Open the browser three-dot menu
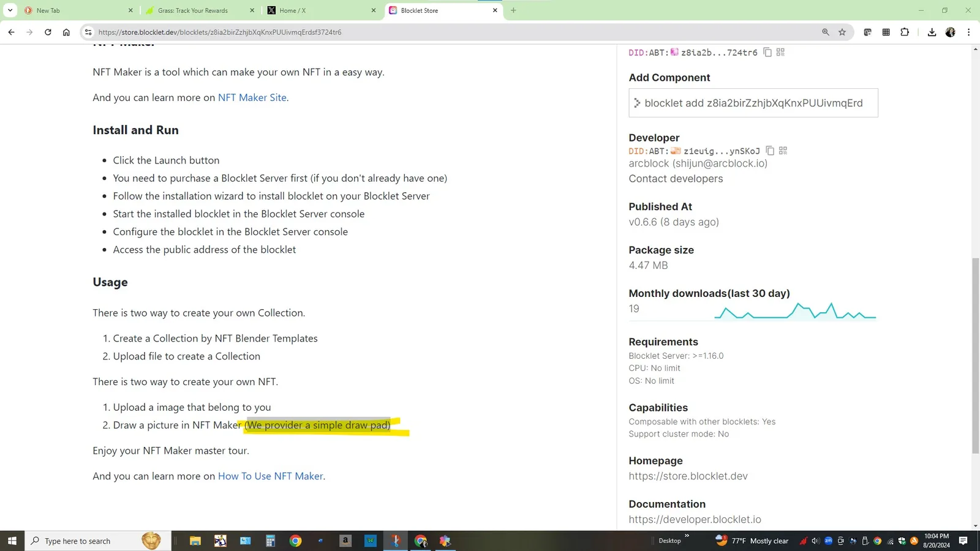The width and height of the screenshot is (980, 551). [968, 32]
